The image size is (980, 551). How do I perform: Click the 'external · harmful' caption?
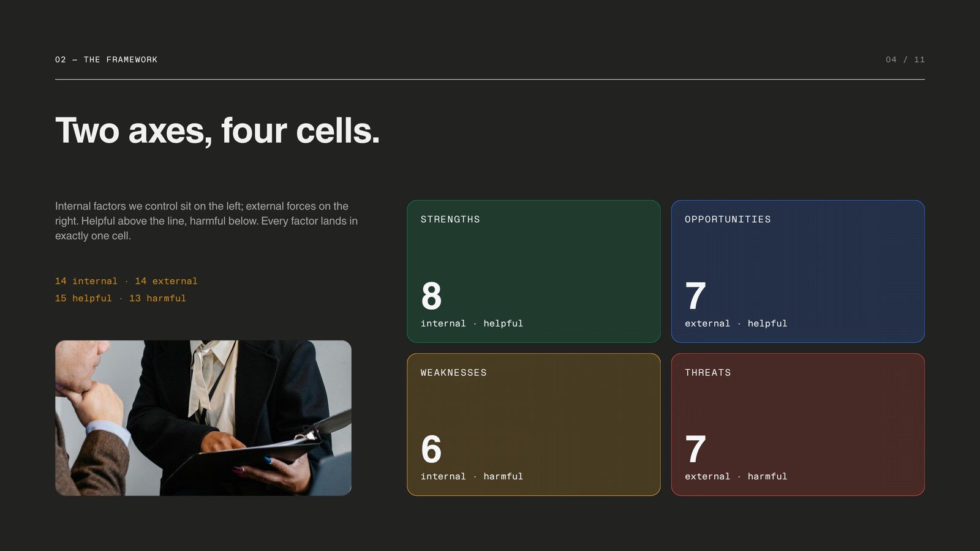click(x=736, y=476)
